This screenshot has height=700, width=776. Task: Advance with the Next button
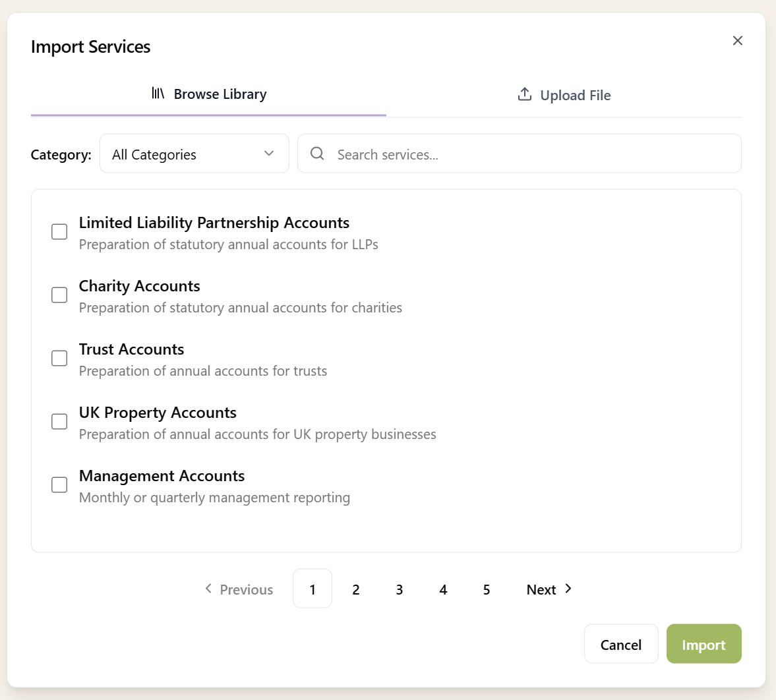click(549, 589)
